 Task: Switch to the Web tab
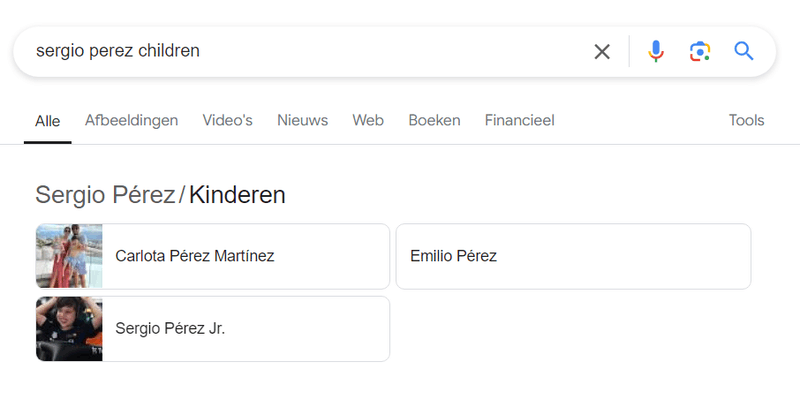coord(368,120)
